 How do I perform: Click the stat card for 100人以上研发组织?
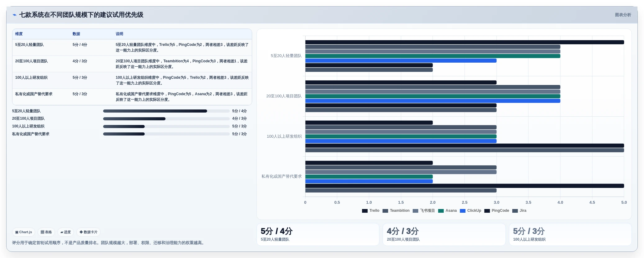click(x=570, y=234)
